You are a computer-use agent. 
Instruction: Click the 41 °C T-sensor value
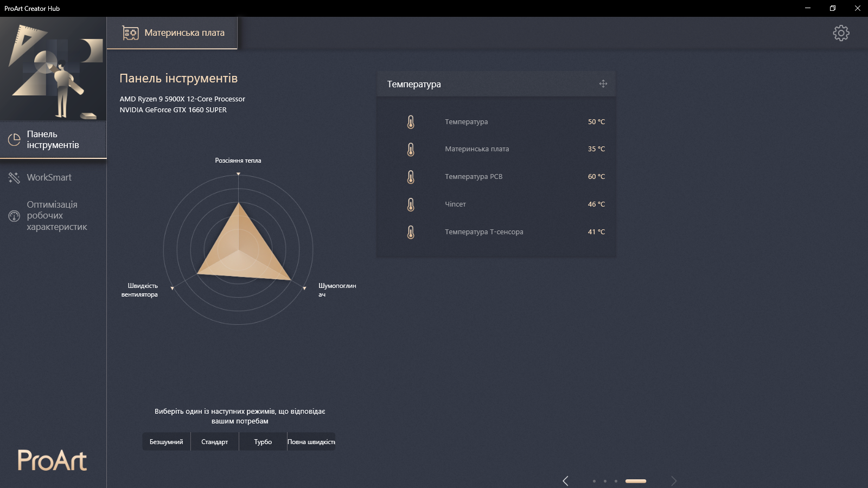(596, 232)
